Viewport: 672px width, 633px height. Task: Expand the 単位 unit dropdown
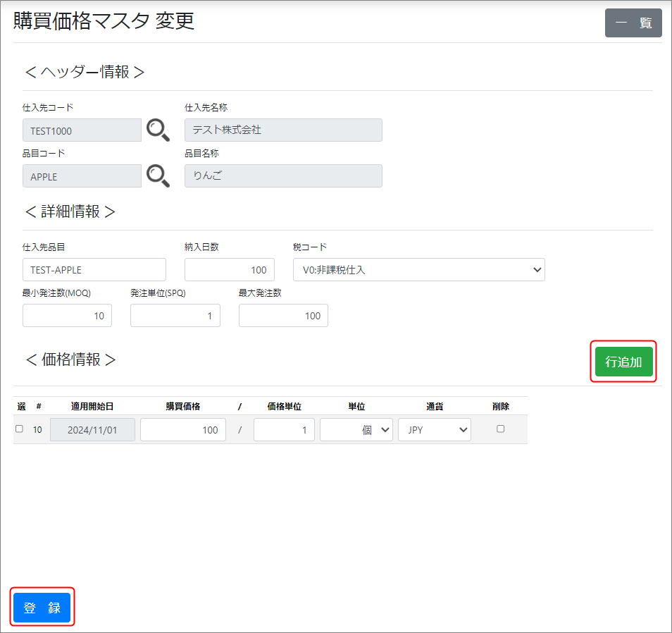(x=356, y=429)
